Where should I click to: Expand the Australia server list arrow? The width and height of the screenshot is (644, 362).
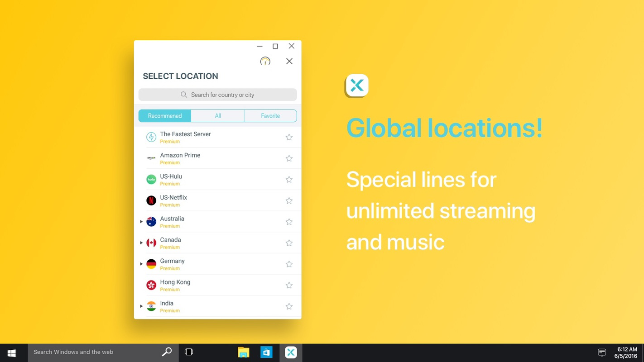pyautogui.click(x=141, y=222)
